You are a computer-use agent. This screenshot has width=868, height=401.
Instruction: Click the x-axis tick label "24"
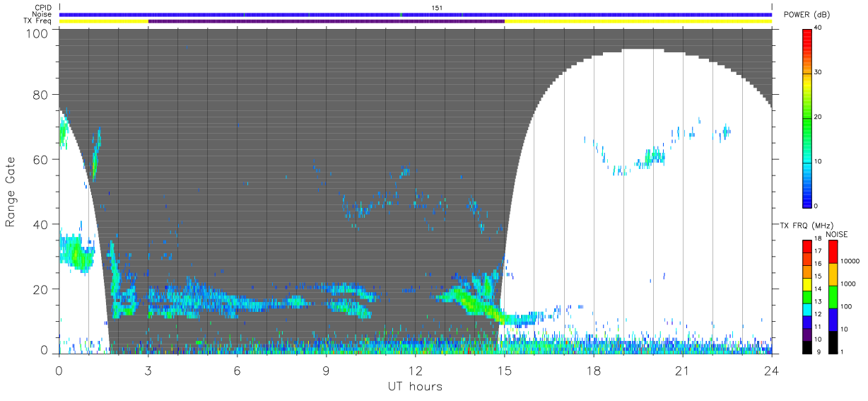point(772,371)
